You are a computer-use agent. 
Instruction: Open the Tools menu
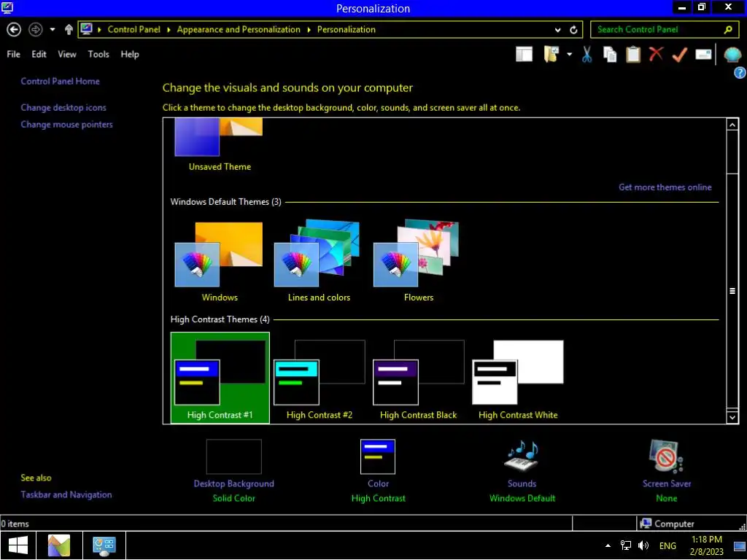(x=98, y=54)
